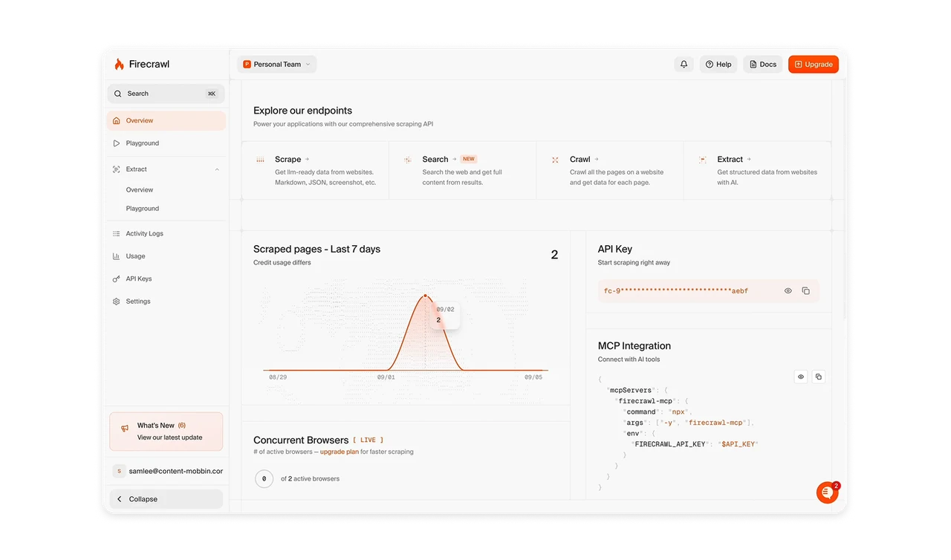
Task: Click the sidebar Search field
Action: (166, 94)
